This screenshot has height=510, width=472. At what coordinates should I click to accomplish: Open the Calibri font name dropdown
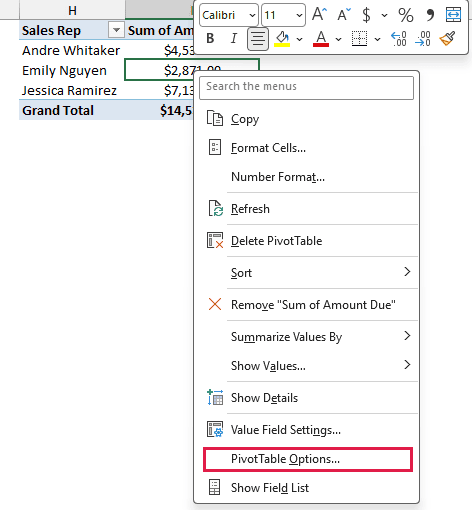[252, 15]
